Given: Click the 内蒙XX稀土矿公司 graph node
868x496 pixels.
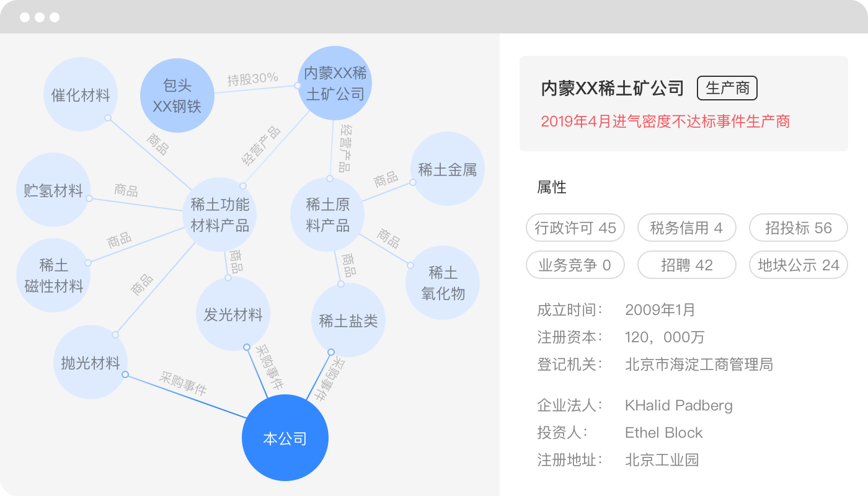Looking at the screenshot, I should tap(335, 83).
